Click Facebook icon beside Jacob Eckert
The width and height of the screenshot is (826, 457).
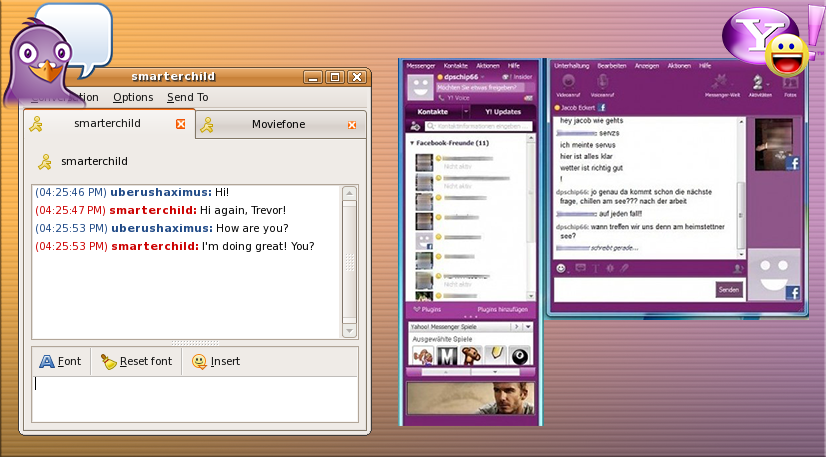click(602, 107)
